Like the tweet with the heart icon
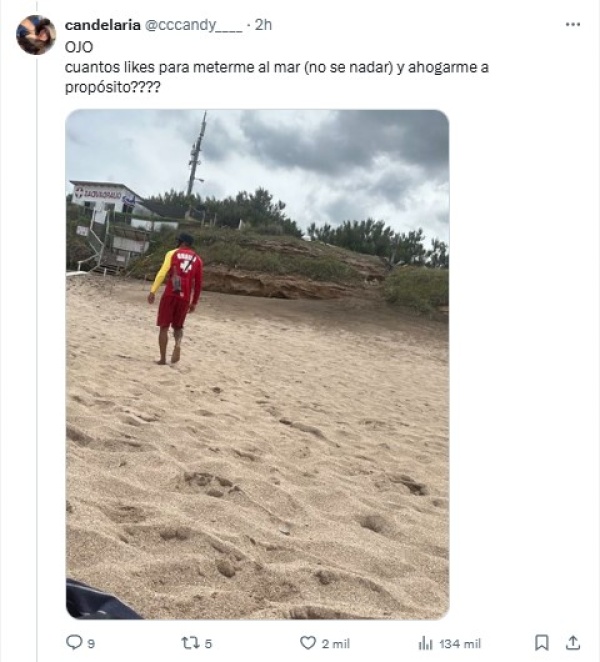Screen dimensions: 600x662 [x=308, y=643]
